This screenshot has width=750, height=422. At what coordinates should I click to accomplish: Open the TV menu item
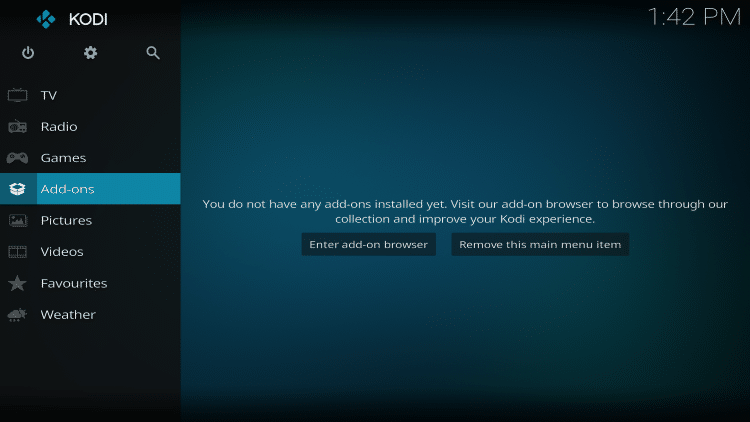click(90, 95)
